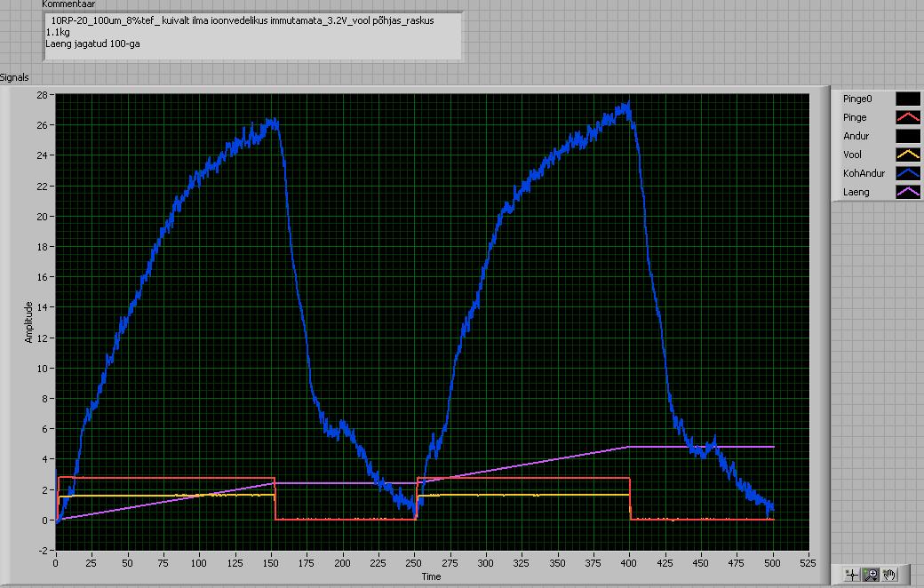Click the Andur blank plot sample

coord(907,136)
